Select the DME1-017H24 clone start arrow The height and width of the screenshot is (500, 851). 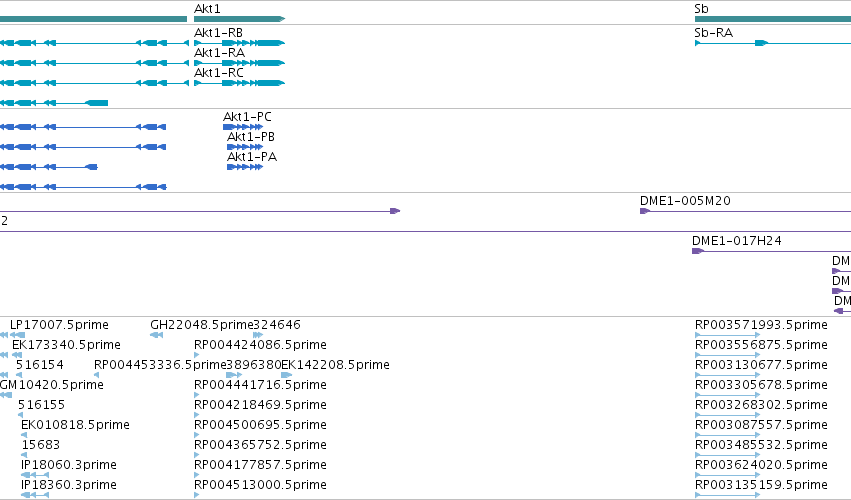pos(698,251)
